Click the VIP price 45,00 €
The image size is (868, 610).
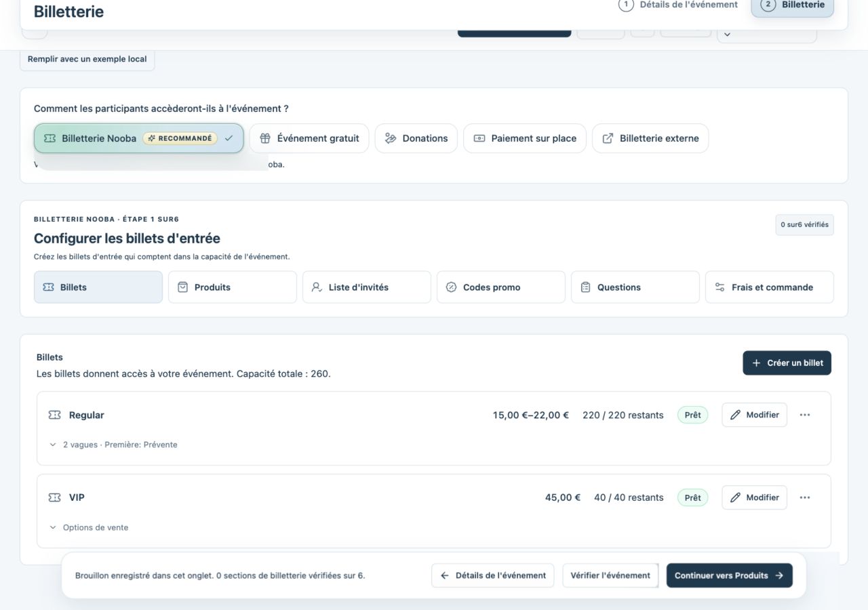point(563,497)
